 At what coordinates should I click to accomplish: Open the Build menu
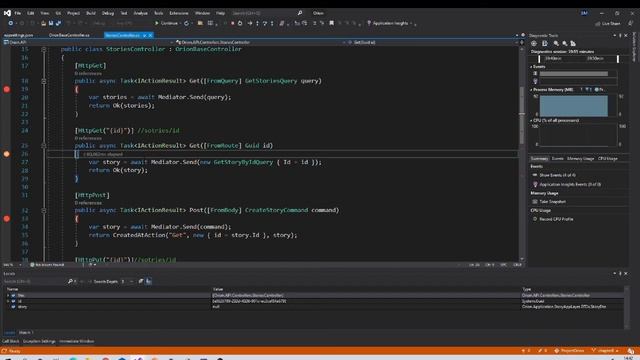(91, 13)
